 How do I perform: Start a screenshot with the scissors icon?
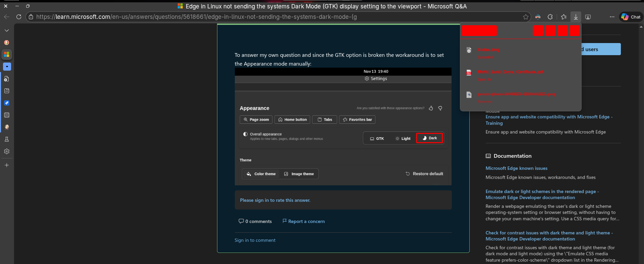588,17
